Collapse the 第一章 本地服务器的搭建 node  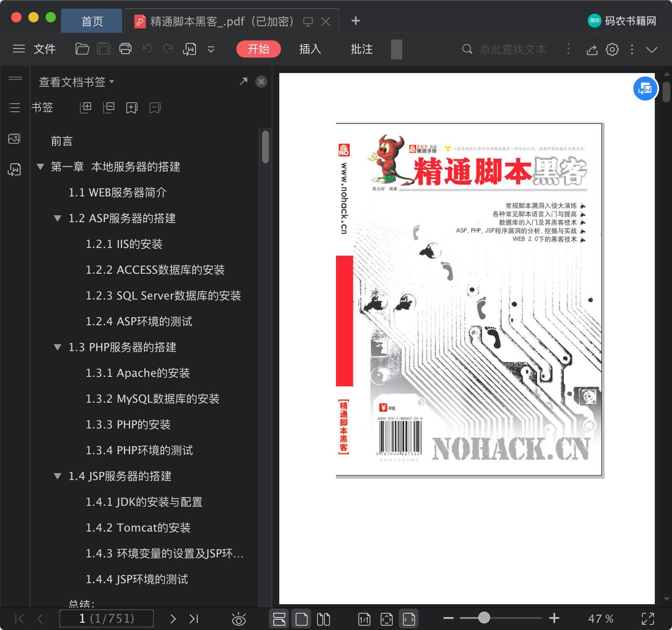point(40,167)
